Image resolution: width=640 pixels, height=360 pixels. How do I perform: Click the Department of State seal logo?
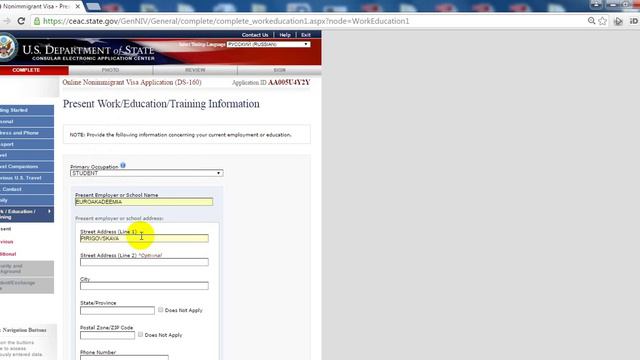[x=7, y=47]
